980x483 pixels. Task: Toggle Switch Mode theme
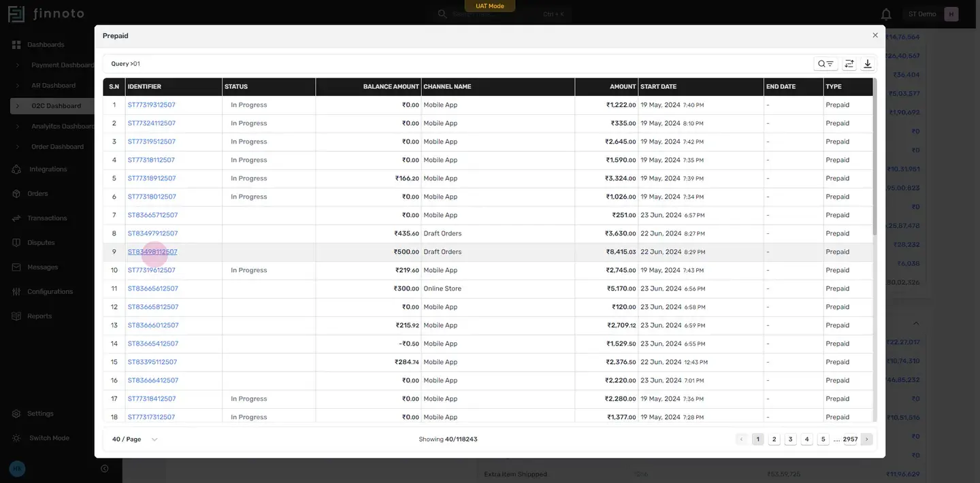[x=49, y=438]
